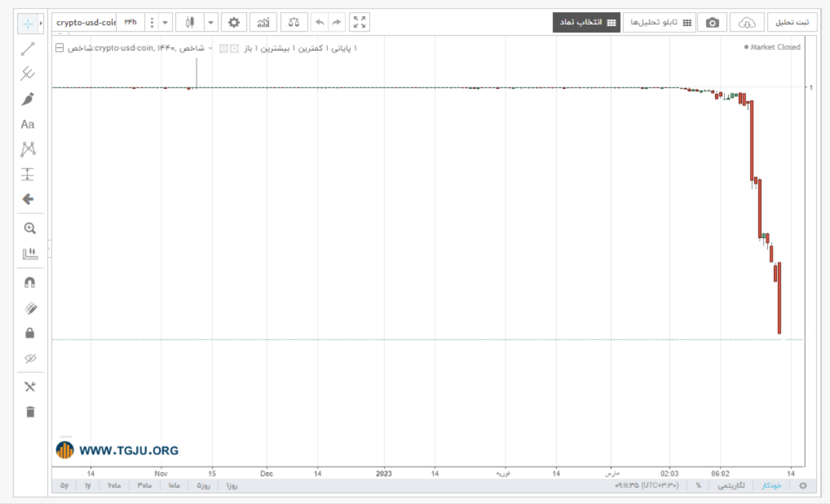Select the 3-month (۳ماه) range
The image size is (830, 504).
point(145,485)
